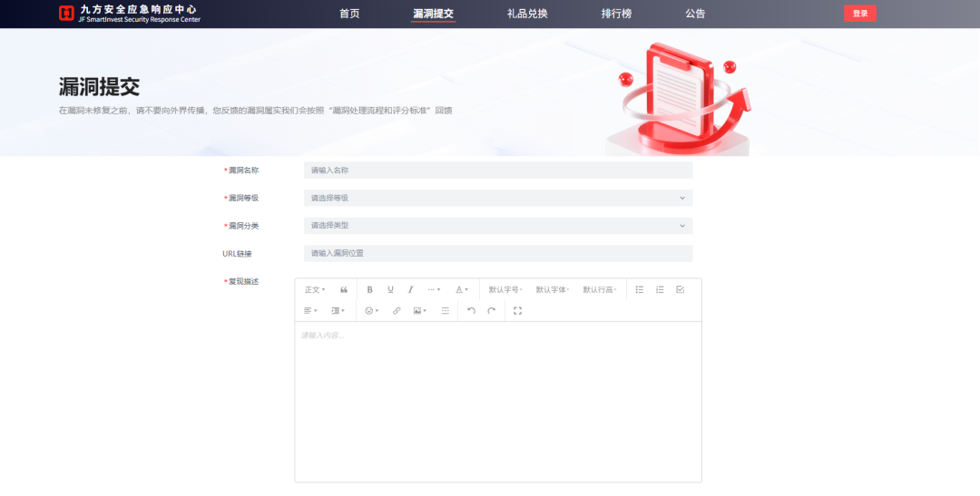Insert a bulleted list
The height and width of the screenshot is (496, 980).
coord(640,290)
